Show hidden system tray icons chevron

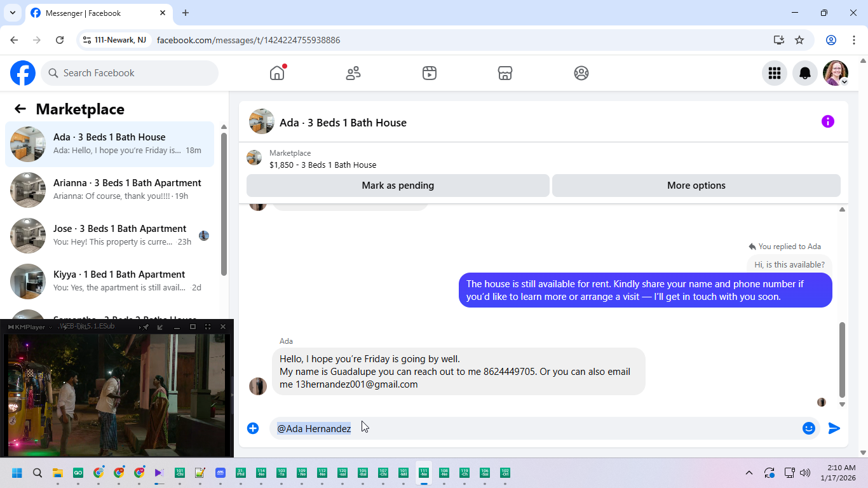[x=749, y=473]
